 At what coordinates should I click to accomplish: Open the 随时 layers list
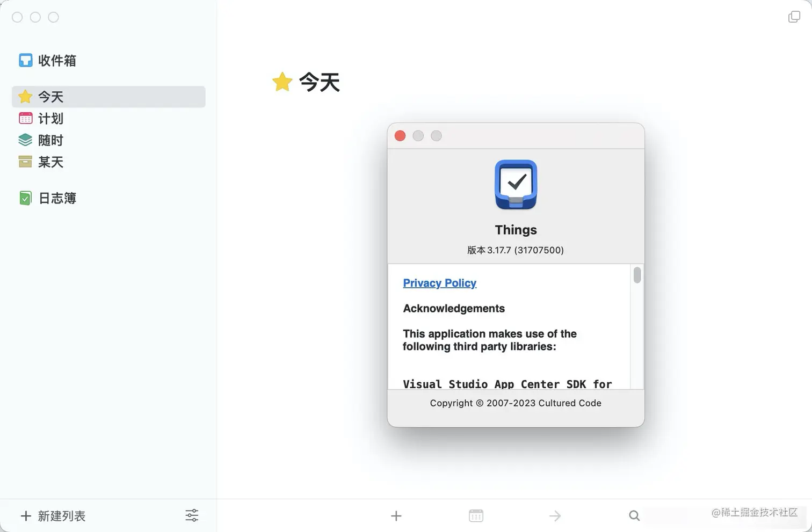point(108,140)
